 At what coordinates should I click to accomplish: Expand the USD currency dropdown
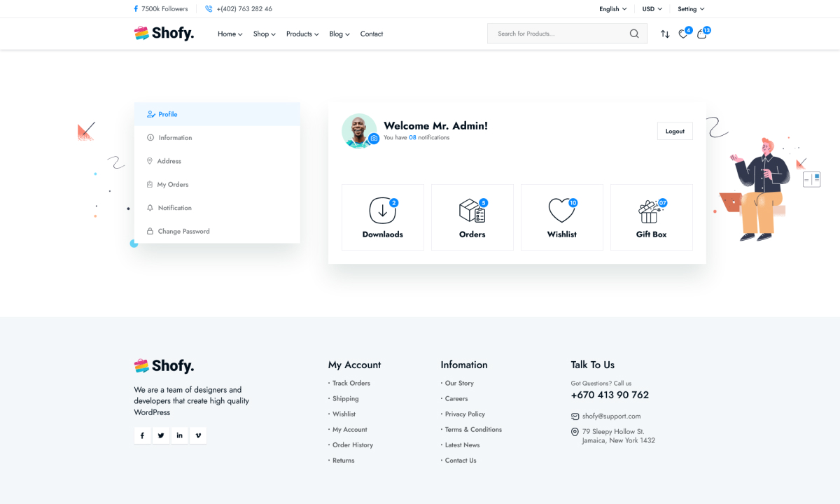[652, 9]
